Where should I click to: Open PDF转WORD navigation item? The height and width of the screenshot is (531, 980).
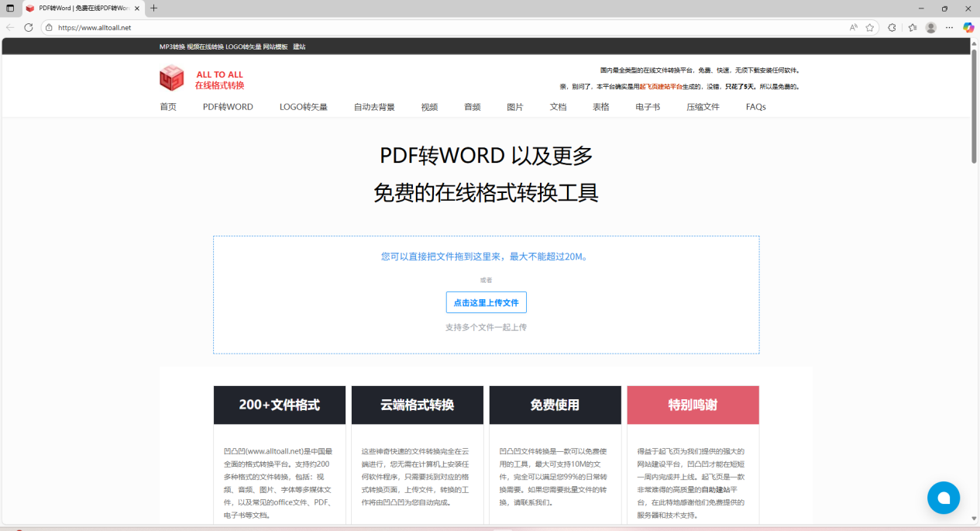point(228,107)
